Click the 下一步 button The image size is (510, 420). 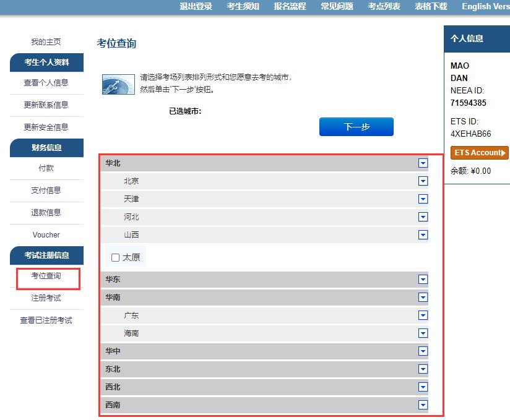click(356, 126)
